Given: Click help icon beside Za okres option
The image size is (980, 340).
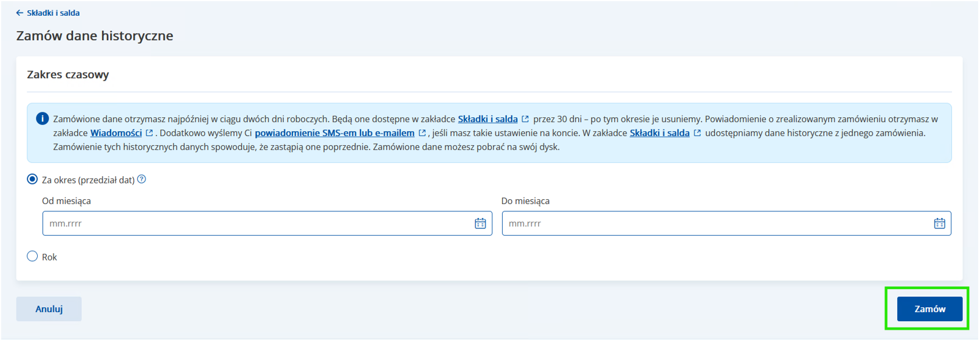Looking at the screenshot, I should [142, 179].
